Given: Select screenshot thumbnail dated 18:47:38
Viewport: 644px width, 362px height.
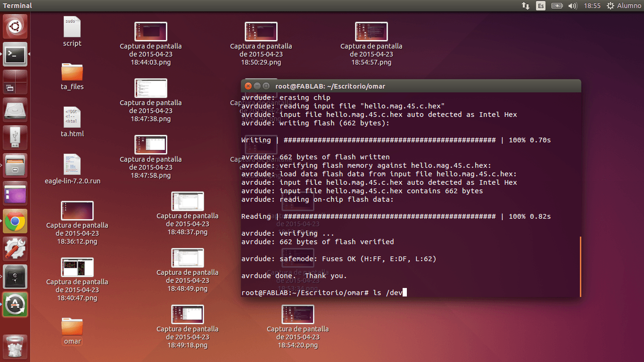Looking at the screenshot, I should tap(151, 88).
